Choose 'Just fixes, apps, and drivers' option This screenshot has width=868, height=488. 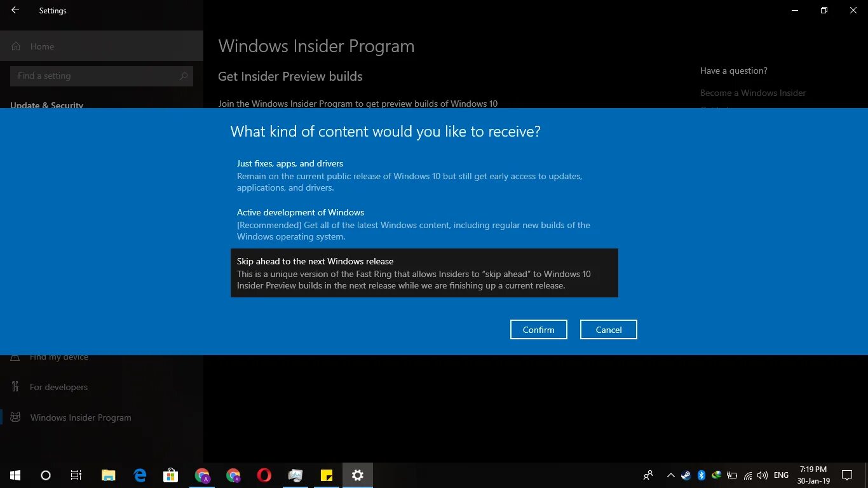[x=424, y=175]
